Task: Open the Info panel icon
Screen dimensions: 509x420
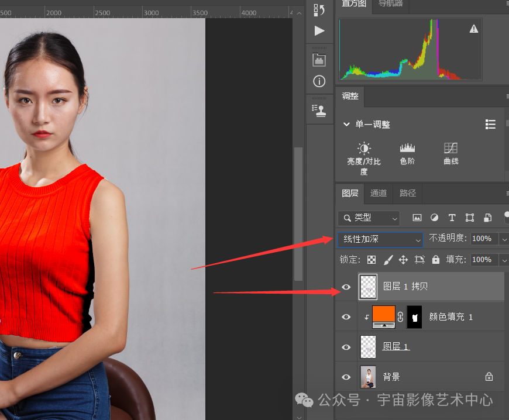Action: [x=319, y=81]
